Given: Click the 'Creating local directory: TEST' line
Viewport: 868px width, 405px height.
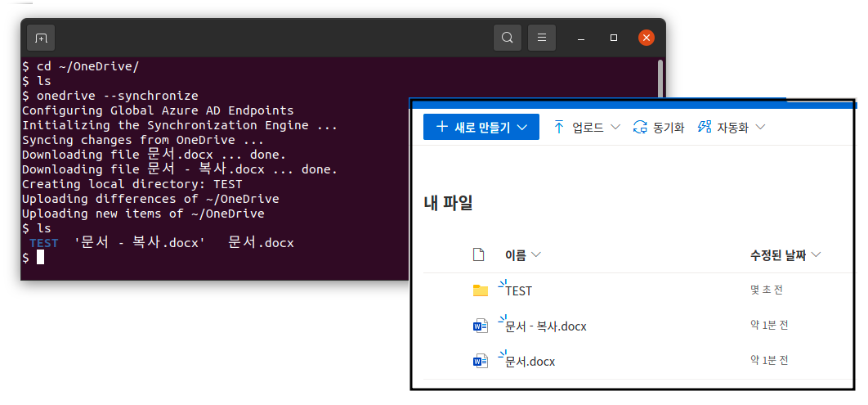Looking at the screenshot, I should pos(132,184).
